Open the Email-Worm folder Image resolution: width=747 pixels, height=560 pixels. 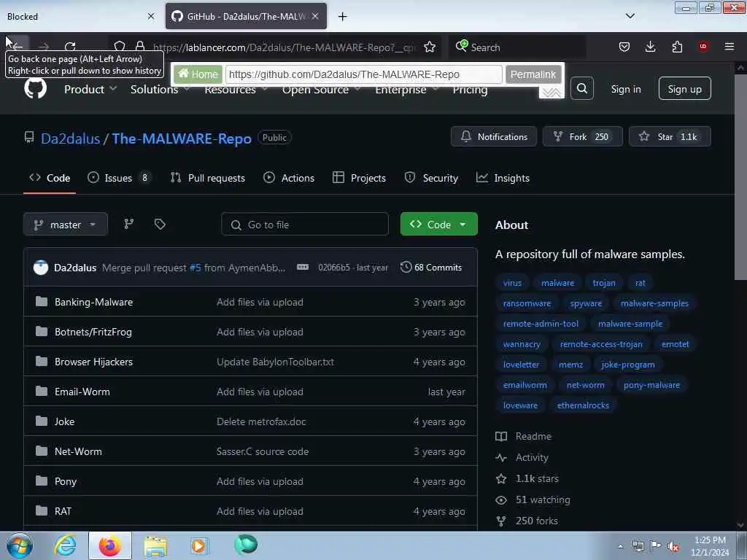tap(82, 392)
